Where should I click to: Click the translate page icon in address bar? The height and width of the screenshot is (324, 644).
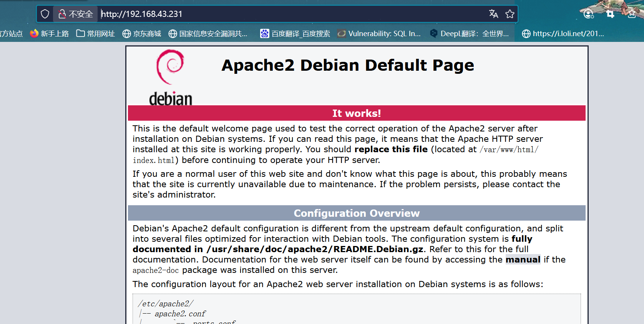click(x=493, y=14)
